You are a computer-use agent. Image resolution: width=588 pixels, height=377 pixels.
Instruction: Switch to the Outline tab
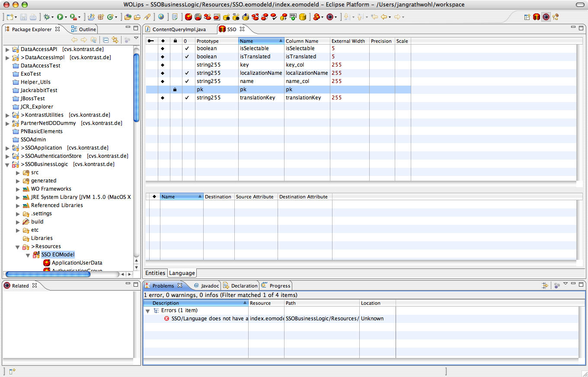coord(83,29)
